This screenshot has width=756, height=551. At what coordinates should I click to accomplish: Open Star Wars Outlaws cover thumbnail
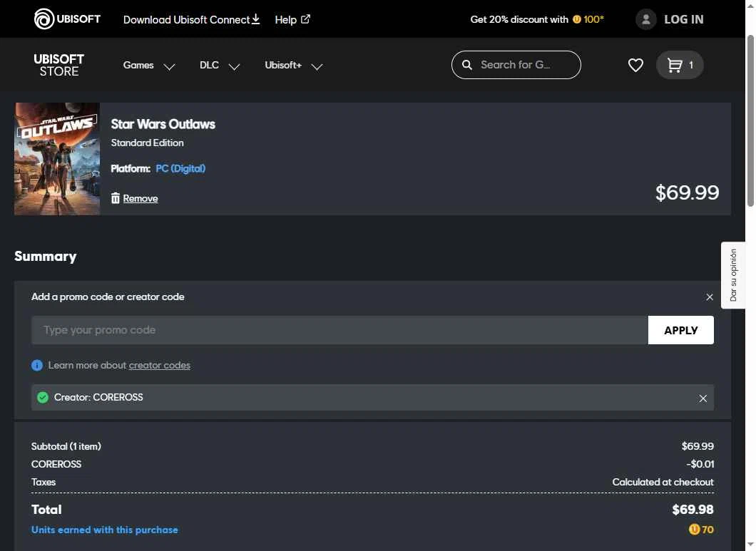(57, 158)
